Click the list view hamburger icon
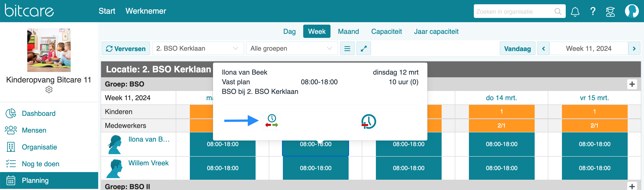Screen dimensions: 644x190 point(347,48)
